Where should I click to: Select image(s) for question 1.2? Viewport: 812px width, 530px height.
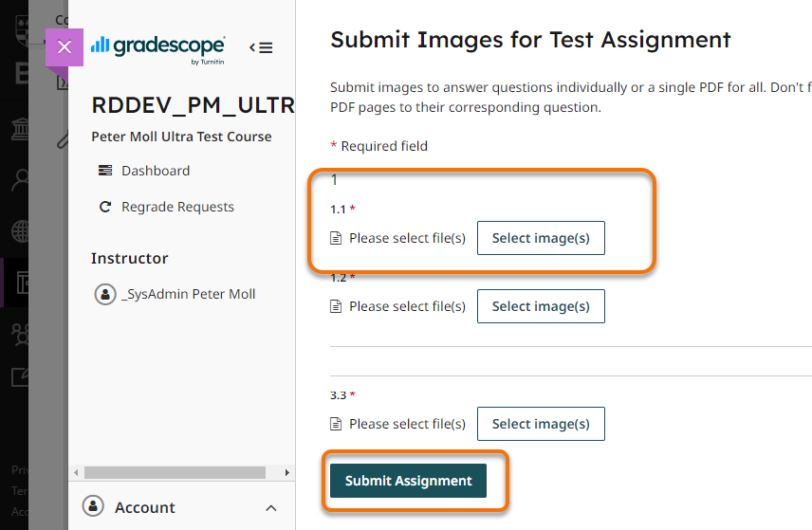tap(541, 306)
